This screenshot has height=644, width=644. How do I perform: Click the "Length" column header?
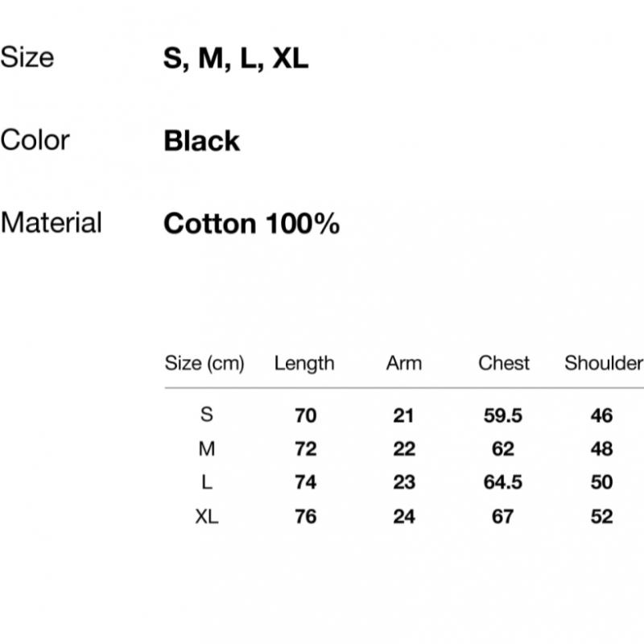303,363
